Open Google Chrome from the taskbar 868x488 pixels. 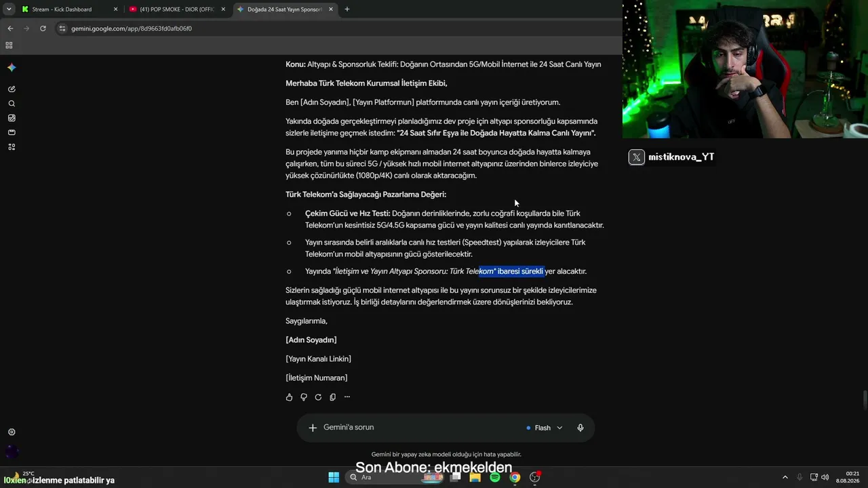[515, 477]
